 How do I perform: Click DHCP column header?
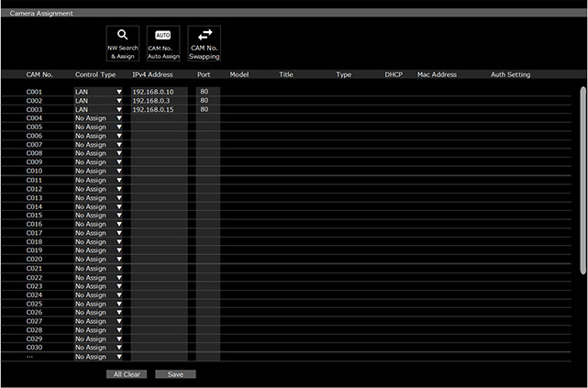pyautogui.click(x=394, y=74)
